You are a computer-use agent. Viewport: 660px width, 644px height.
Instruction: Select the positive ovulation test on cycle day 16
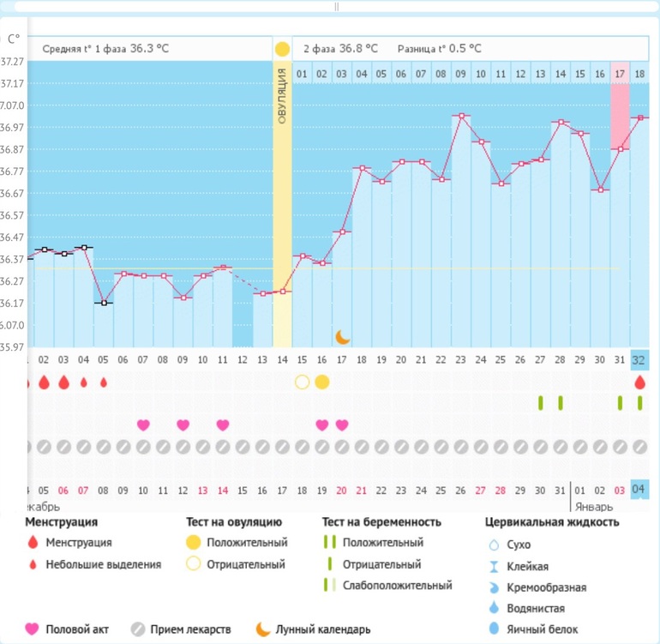(x=322, y=382)
